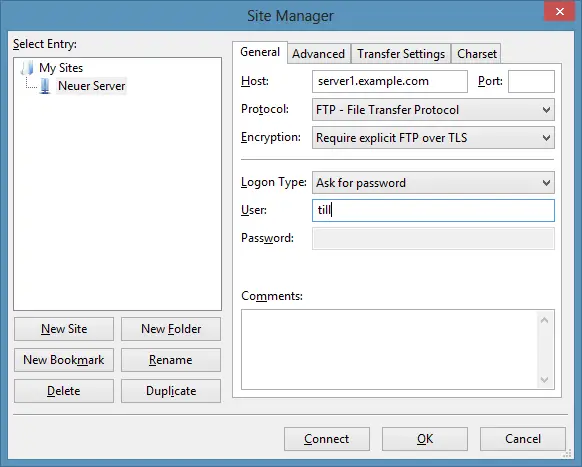The width and height of the screenshot is (582, 467).
Task: Click into the Host input field
Action: click(x=390, y=81)
